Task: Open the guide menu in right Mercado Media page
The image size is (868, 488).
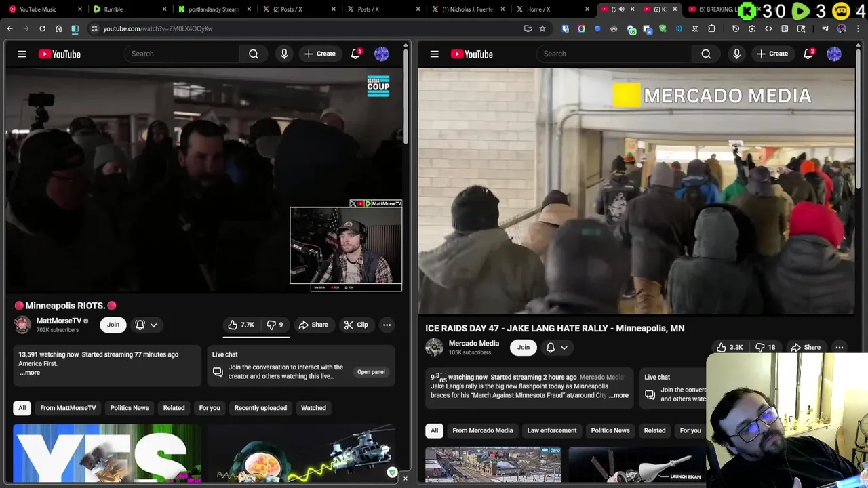Action: 434,54
